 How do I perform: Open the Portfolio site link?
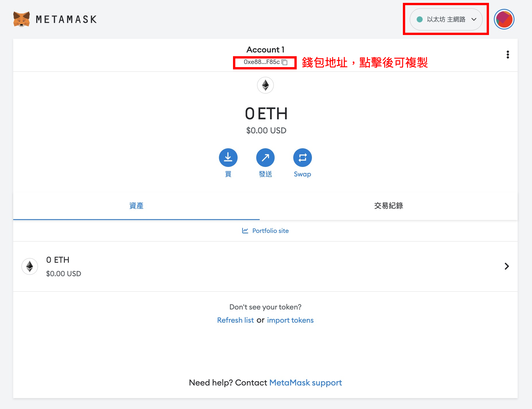tap(270, 231)
